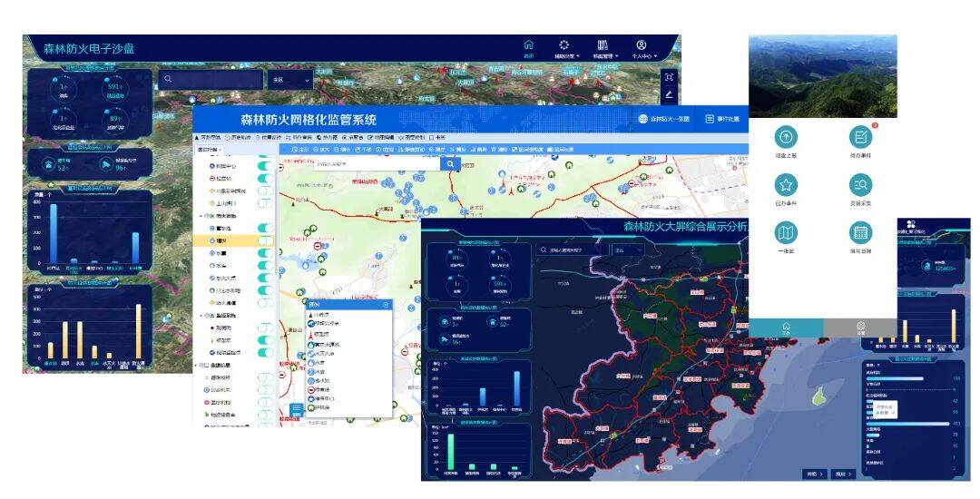Image resolution: width=980 pixels, height=499 pixels.
Task: Select the pencil draw tool on sand table map
Action: (670, 95)
